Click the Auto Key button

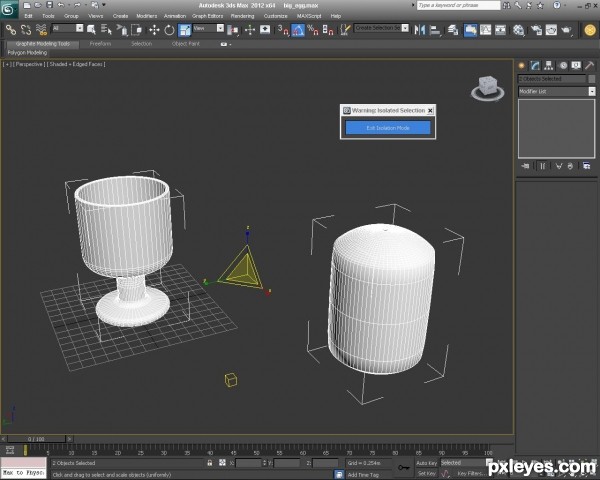426,463
